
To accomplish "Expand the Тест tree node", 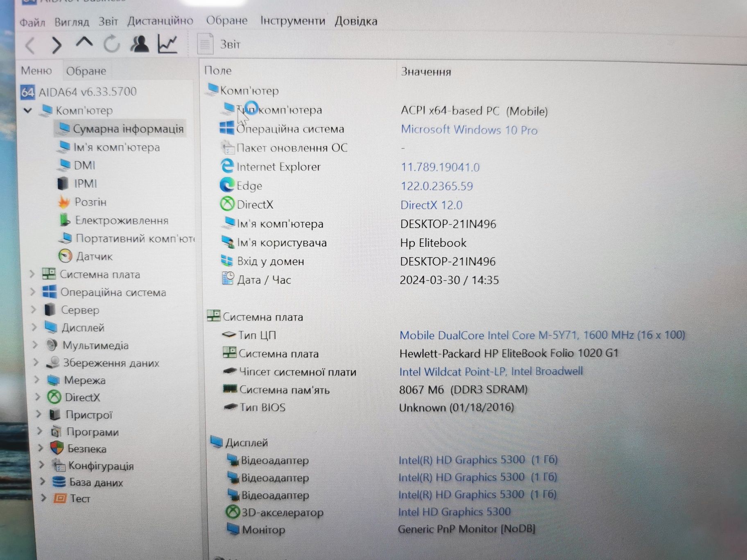I will click(x=43, y=498).
